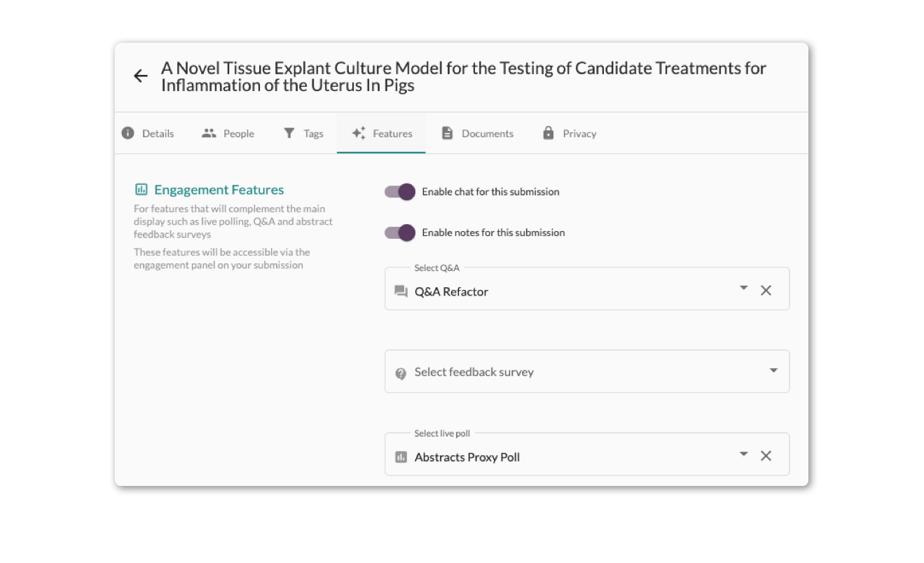Open the Select feedback survey dropdown
The width and height of the screenshot is (924, 563).
pos(586,372)
